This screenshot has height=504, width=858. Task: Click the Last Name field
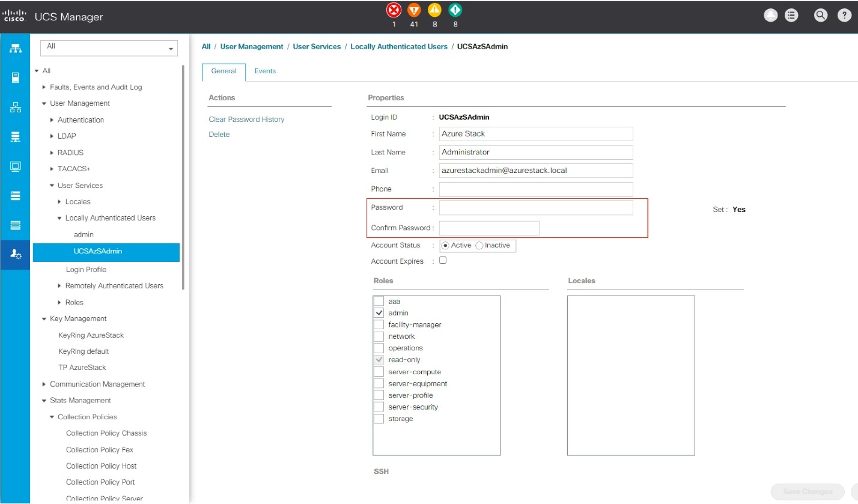pos(536,153)
